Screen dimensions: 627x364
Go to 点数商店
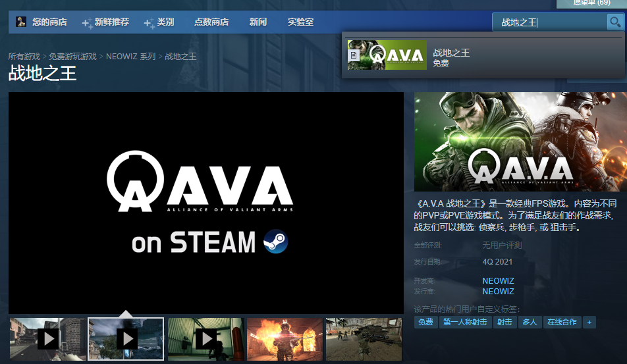tap(211, 22)
